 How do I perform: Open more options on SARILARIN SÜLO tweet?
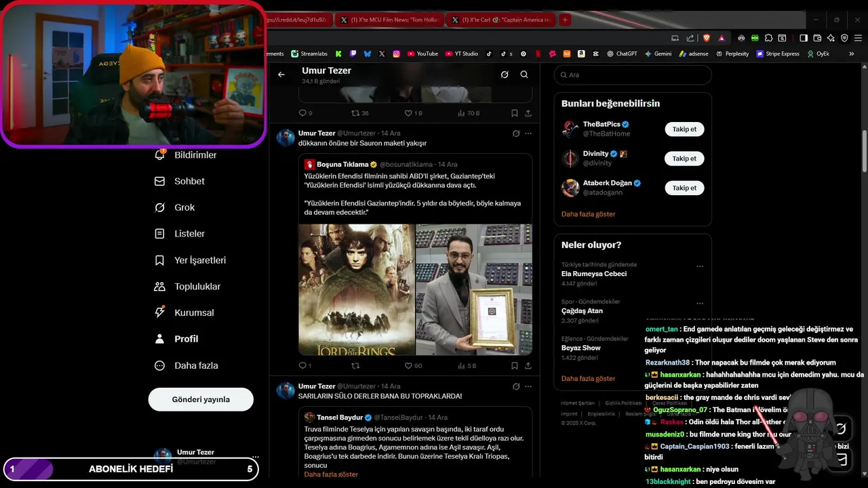(528, 386)
